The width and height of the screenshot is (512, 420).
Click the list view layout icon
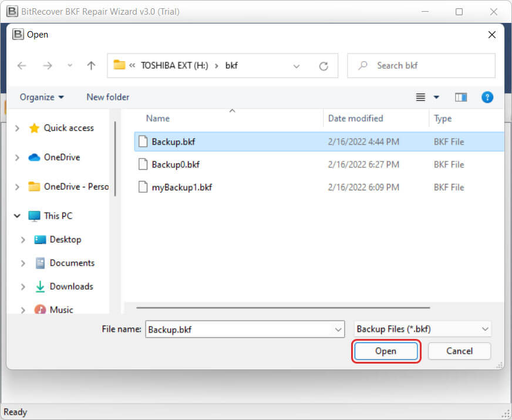tap(420, 98)
